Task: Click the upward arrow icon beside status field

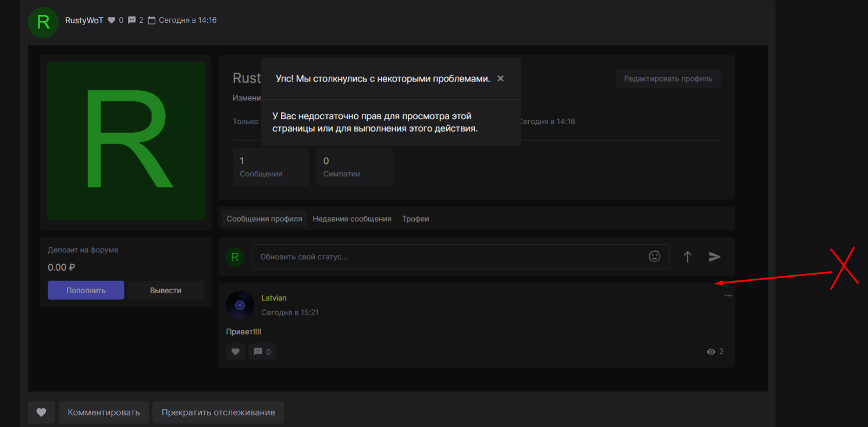Action: pos(687,257)
